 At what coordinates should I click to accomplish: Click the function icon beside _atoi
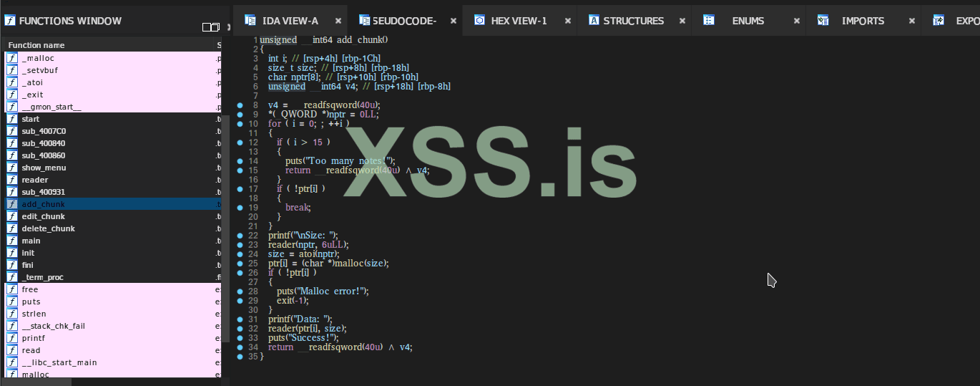(12, 82)
